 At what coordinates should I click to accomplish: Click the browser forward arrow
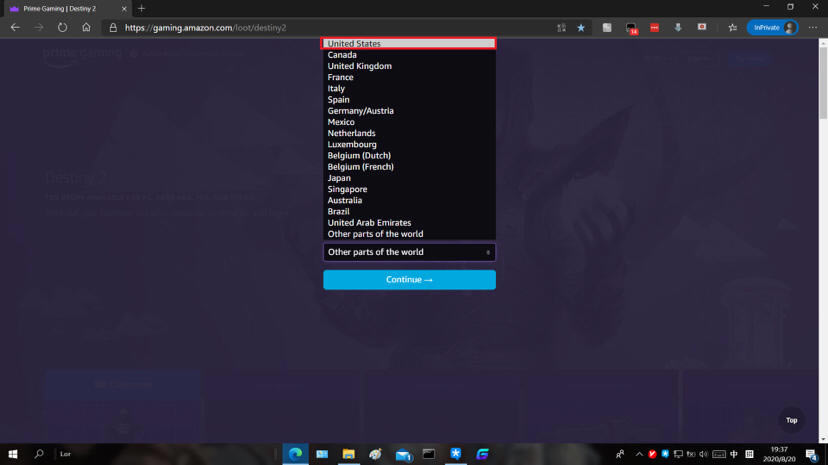39,27
